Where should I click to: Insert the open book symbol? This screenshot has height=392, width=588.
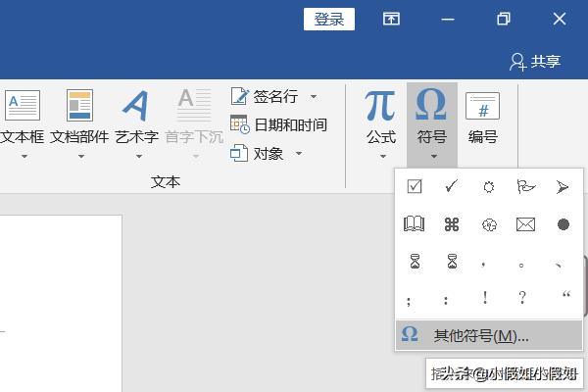click(414, 224)
